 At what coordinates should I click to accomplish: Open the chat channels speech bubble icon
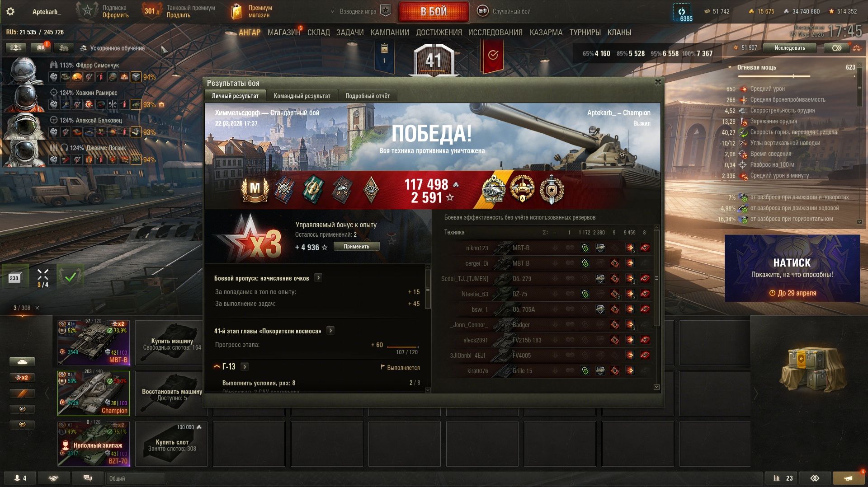pos(88,478)
